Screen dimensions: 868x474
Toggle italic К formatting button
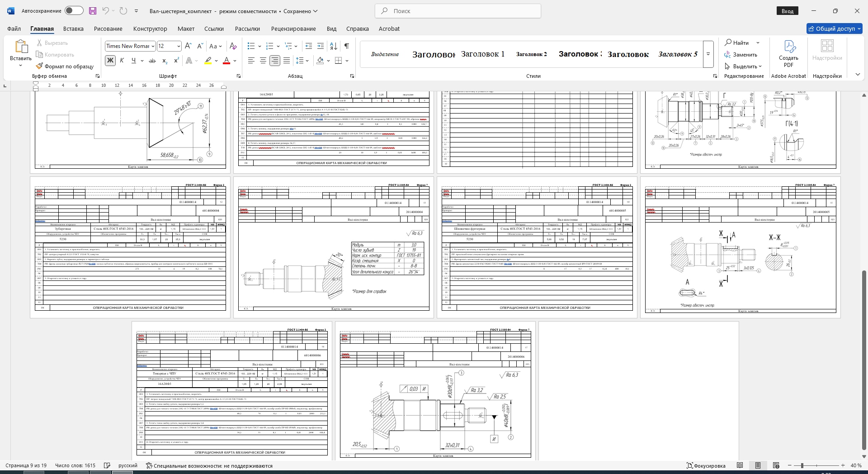122,61
